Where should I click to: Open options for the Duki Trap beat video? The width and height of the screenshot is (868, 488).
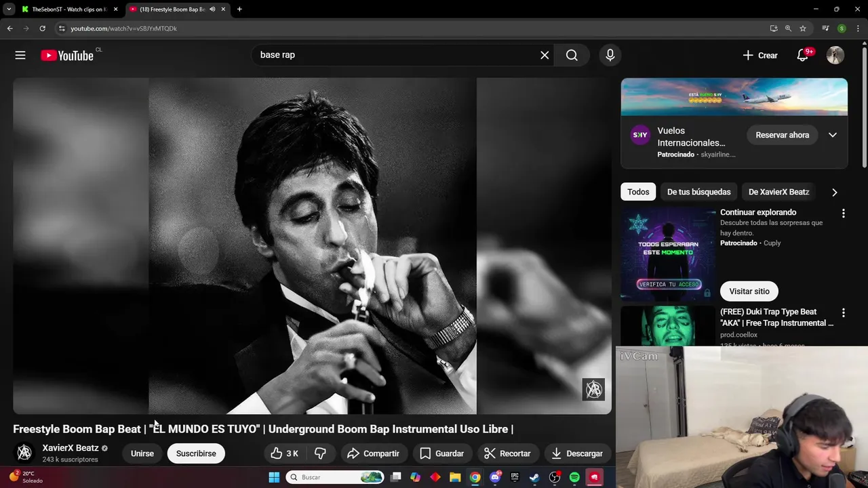pos(844,313)
